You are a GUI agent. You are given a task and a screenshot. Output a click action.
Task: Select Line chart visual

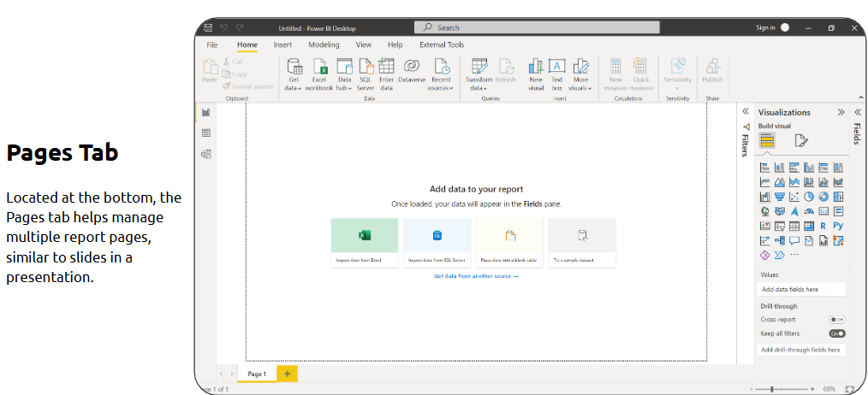[765, 181]
